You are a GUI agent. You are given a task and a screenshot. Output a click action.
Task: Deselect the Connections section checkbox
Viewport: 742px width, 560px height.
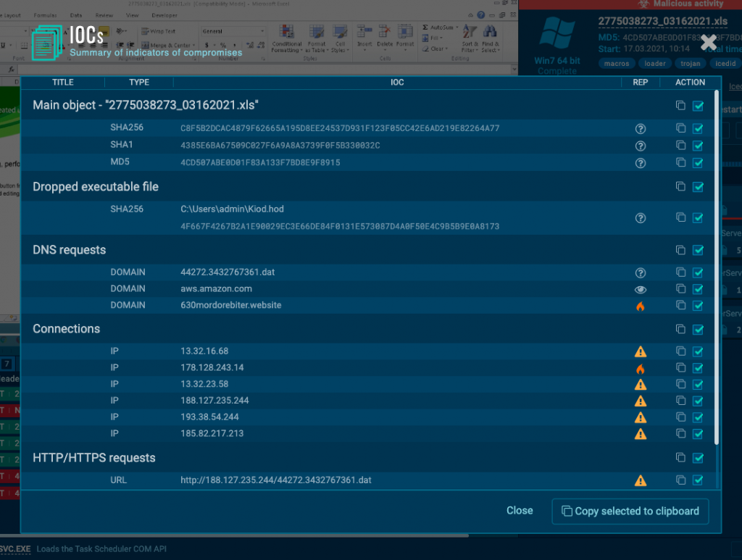click(698, 329)
